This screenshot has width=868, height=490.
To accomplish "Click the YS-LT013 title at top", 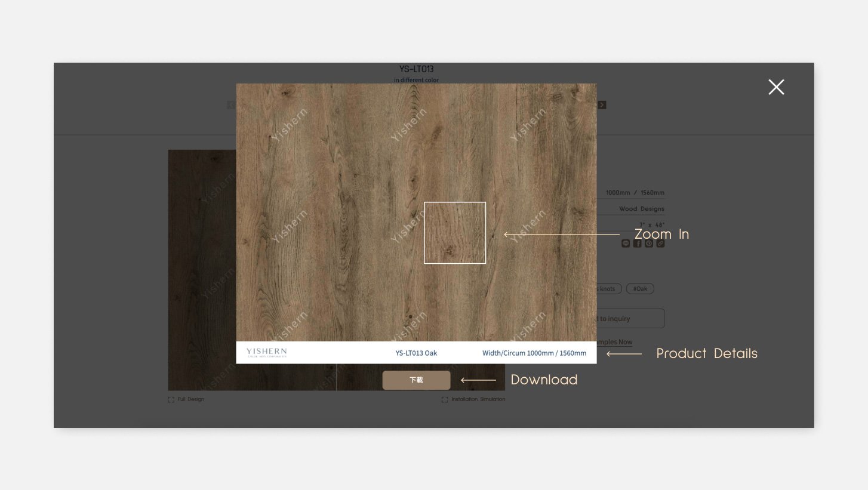I will coord(416,69).
